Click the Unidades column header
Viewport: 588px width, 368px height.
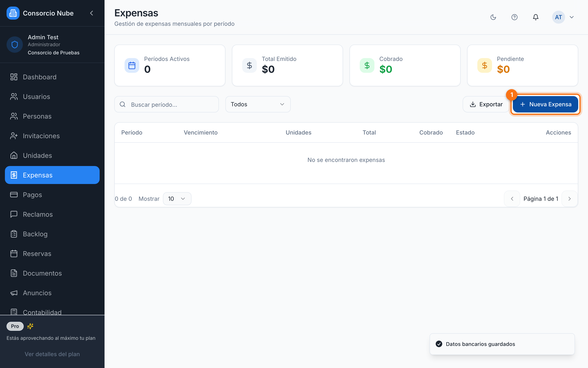click(x=298, y=133)
